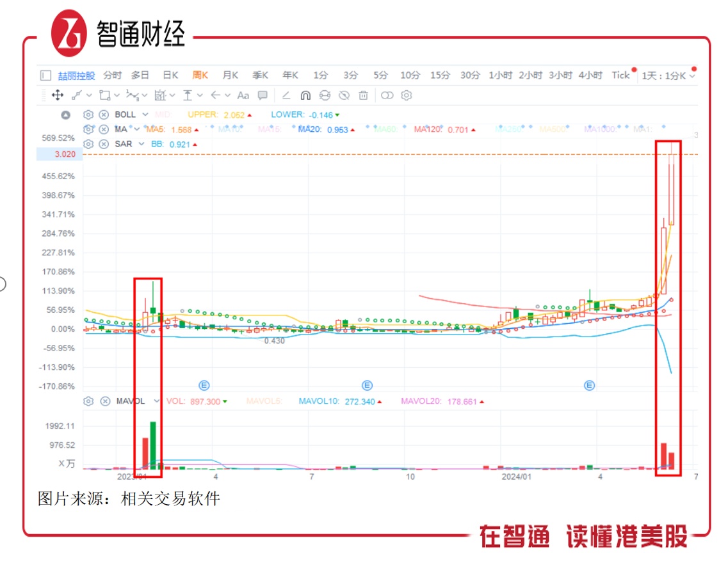Switch to 季K quarterly chart tab
The image size is (728, 570).
pos(261,75)
